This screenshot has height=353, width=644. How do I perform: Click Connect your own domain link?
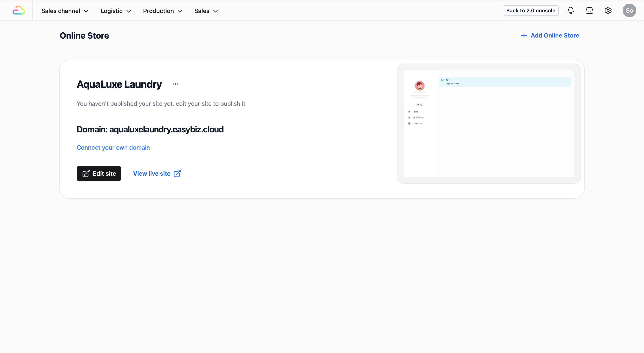(x=113, y=148)
